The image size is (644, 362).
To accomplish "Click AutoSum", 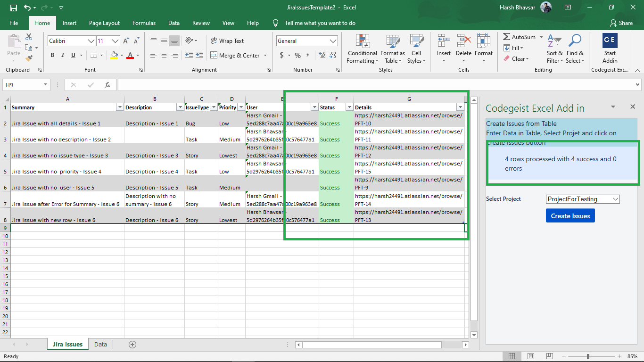I will pos(519,37).
